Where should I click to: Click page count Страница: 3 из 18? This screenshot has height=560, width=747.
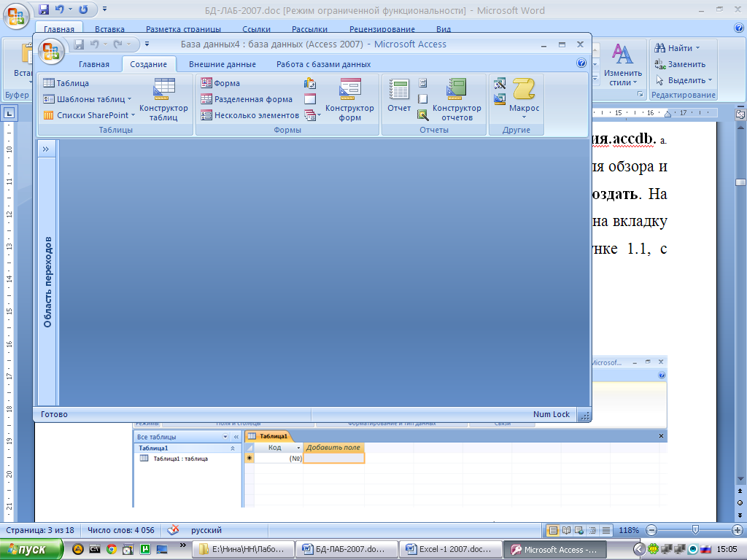[40, 530]
